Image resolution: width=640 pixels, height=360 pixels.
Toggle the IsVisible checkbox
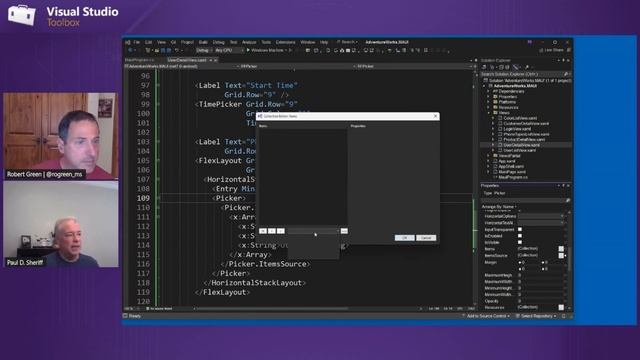520,242
